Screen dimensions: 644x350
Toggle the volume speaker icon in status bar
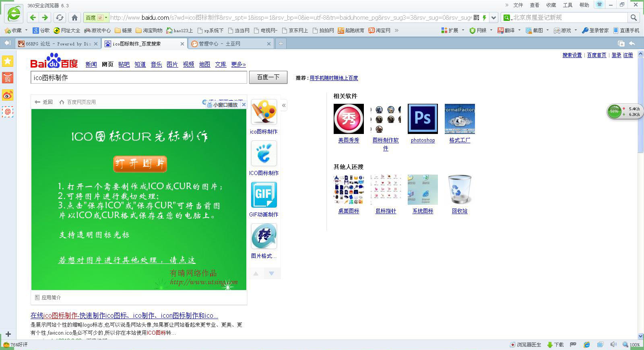(613, 345)
